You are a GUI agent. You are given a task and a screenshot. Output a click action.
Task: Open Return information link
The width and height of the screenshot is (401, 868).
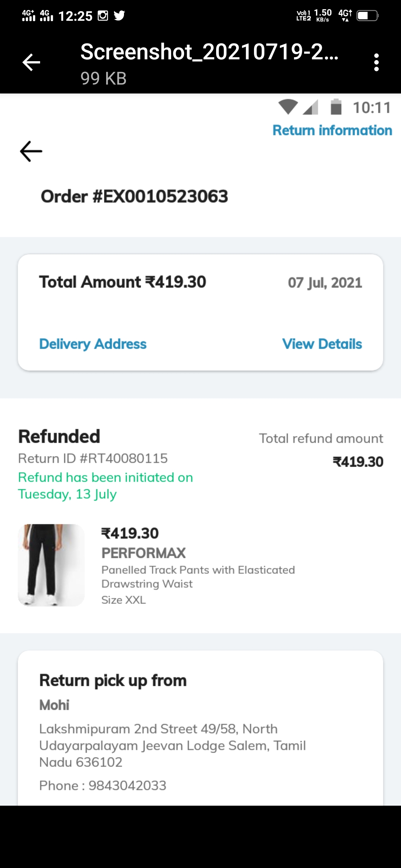tap(332, 131)
